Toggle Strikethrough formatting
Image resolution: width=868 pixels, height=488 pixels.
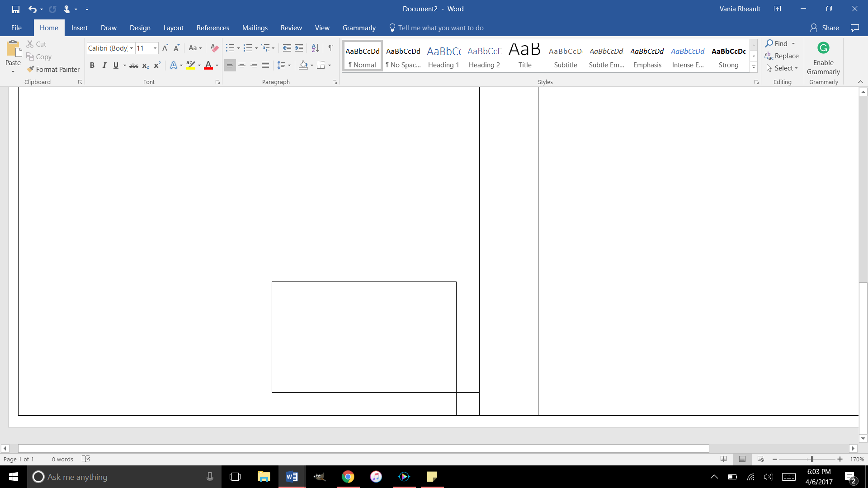click(134, 65)
